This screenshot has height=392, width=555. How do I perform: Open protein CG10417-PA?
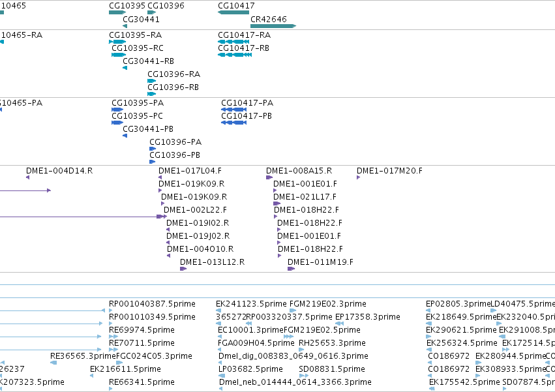point(247,103)
